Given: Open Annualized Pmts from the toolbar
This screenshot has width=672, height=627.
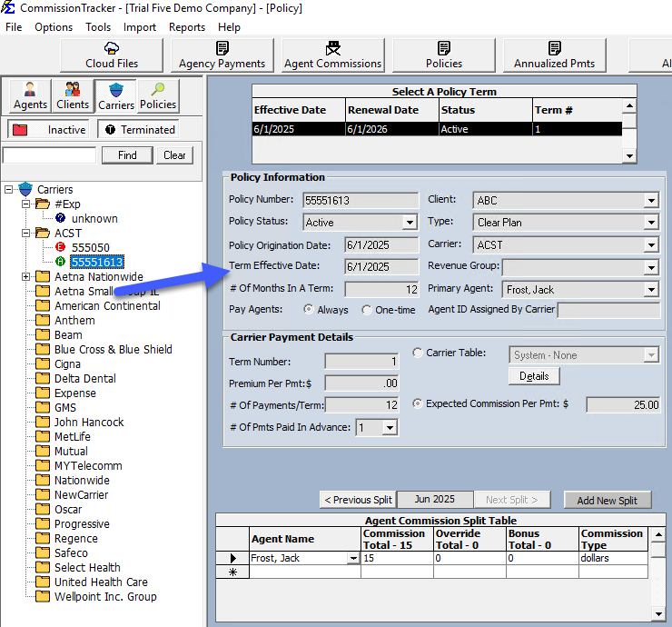Looking at the screenshot, I should [x=554, y=55].
